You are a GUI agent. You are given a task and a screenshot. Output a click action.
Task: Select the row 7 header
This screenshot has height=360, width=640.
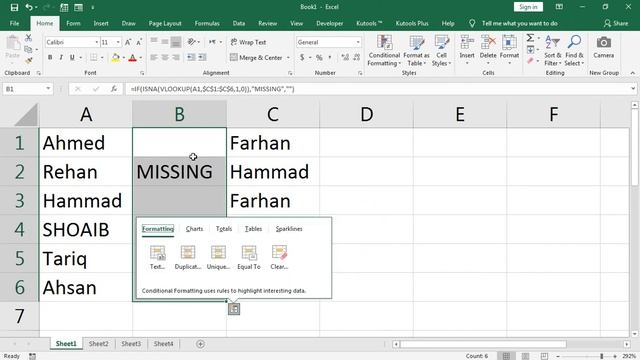(x=20, y=316)
